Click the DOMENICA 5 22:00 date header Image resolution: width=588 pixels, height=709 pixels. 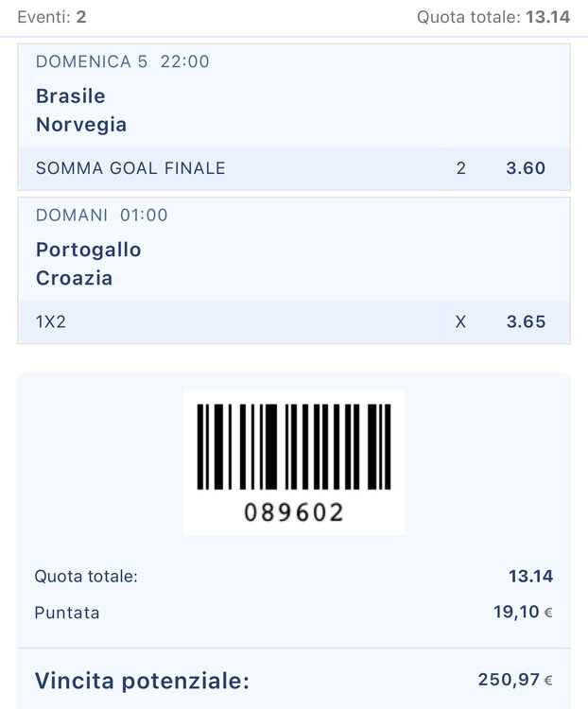tap(123, 61)
